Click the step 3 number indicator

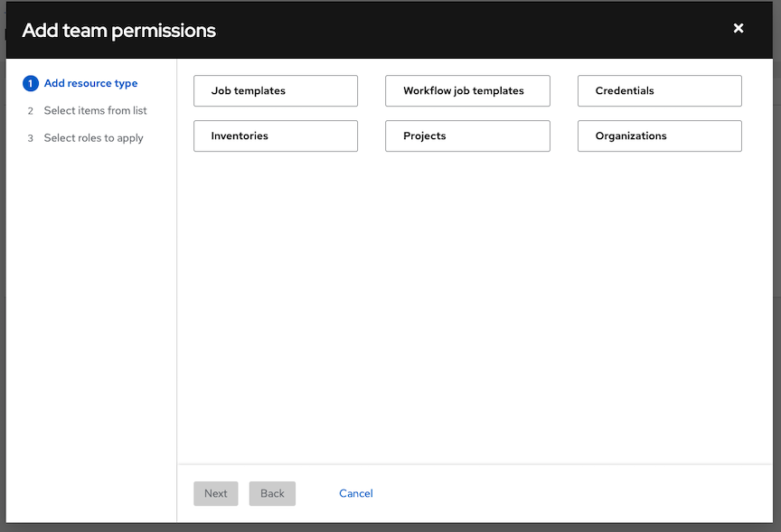tap(30, 137)
